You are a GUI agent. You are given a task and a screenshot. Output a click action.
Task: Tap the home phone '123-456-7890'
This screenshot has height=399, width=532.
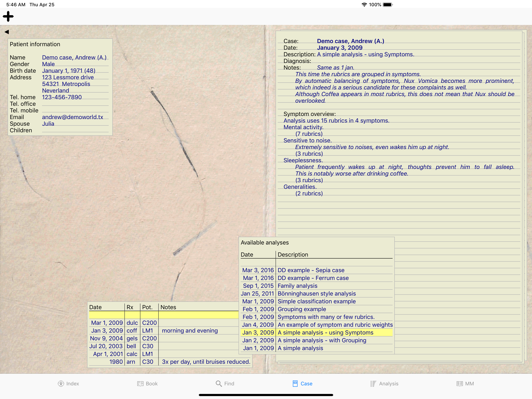tap(62, 97)
